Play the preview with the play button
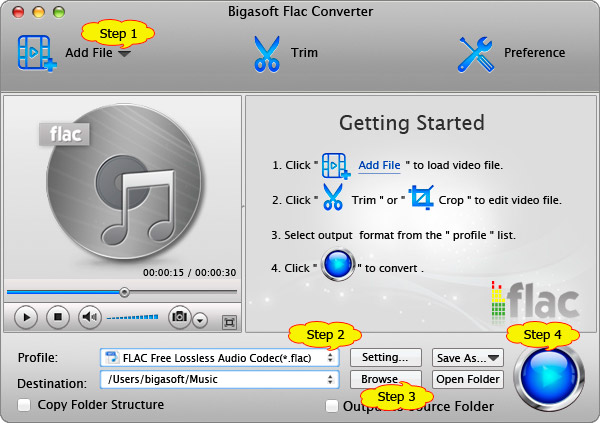 point(26,317)
